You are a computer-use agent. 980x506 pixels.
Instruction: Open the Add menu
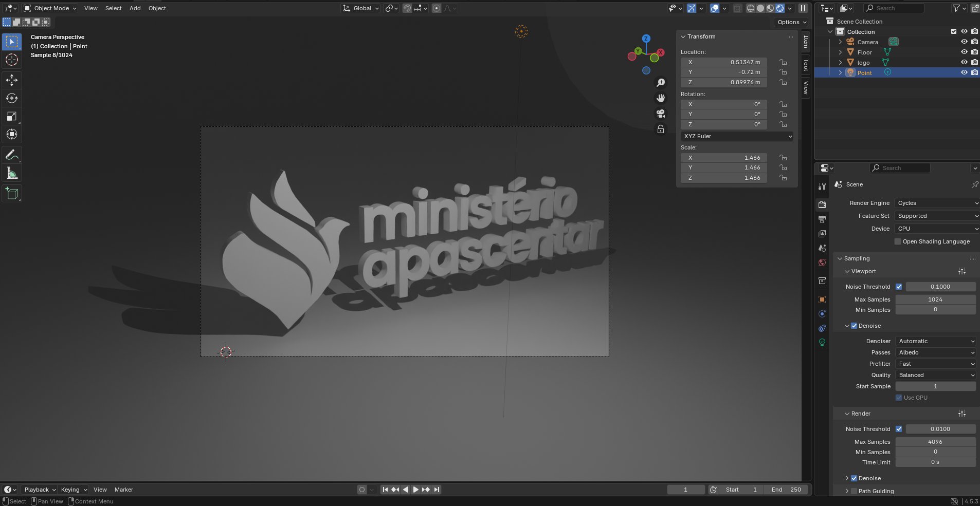tap(135, 8)
